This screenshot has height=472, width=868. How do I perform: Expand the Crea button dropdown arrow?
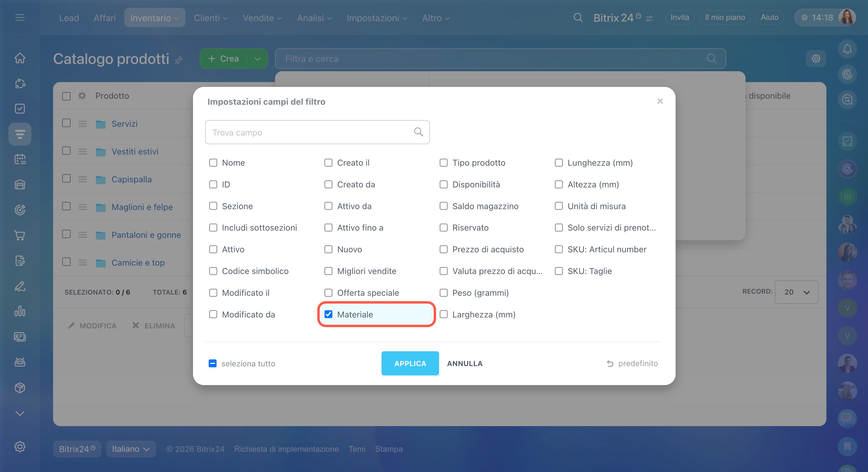point(258,59)
